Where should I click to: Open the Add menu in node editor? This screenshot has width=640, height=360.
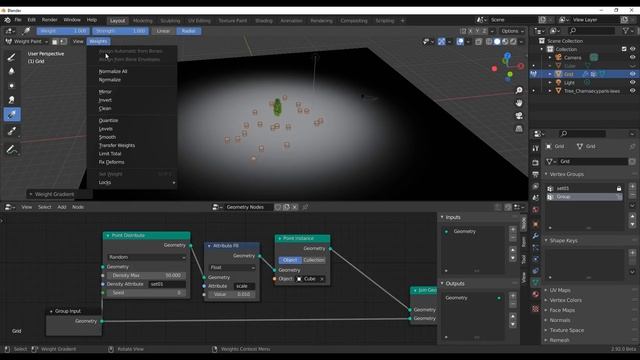click(62, 207)
